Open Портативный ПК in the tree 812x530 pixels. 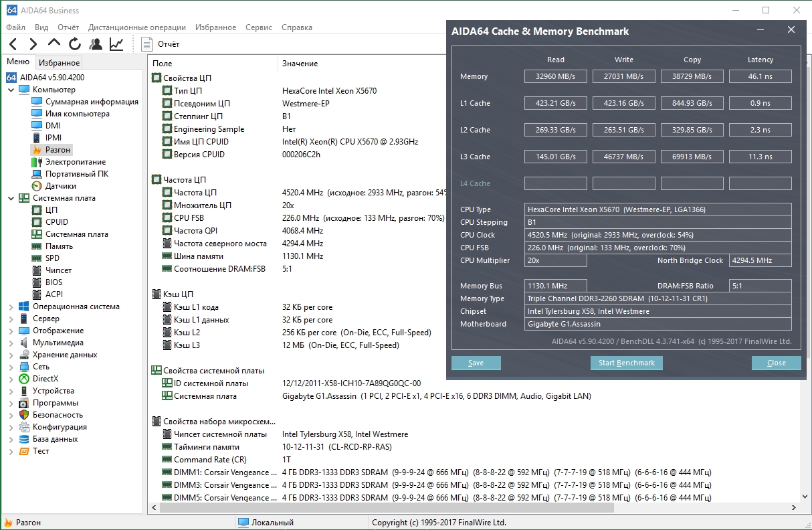click(x=77, y=174)
